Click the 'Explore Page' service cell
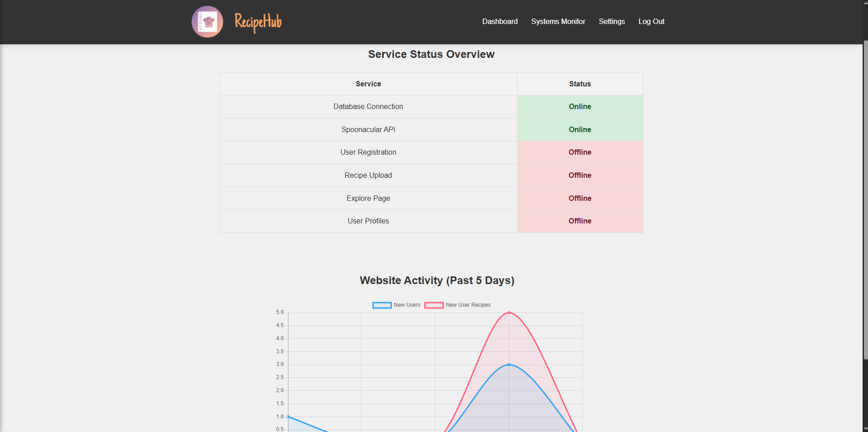 (x=369, y=199)
